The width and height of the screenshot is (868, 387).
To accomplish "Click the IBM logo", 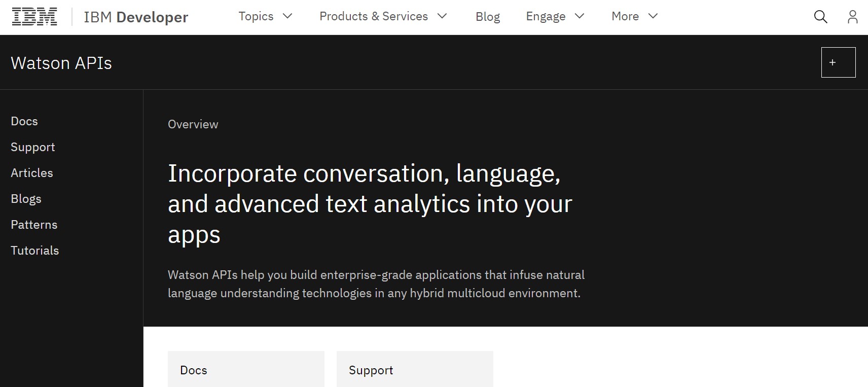I will click(x=34, y=17).
